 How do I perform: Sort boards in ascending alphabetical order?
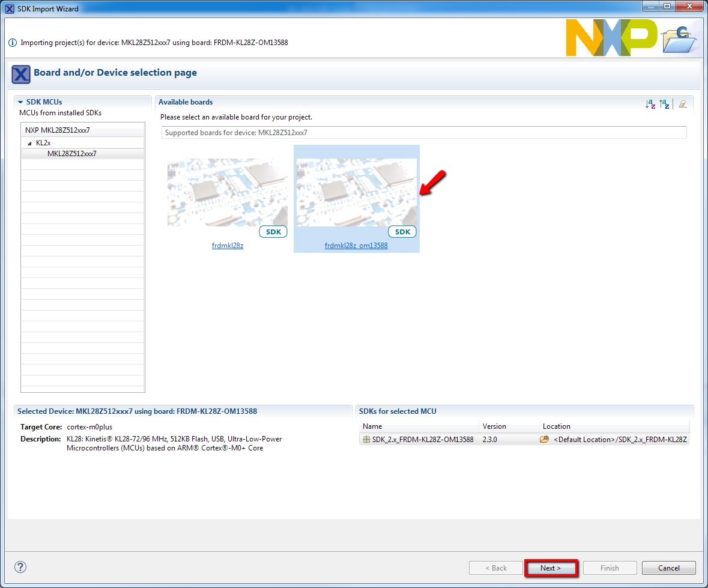point(650,104)
